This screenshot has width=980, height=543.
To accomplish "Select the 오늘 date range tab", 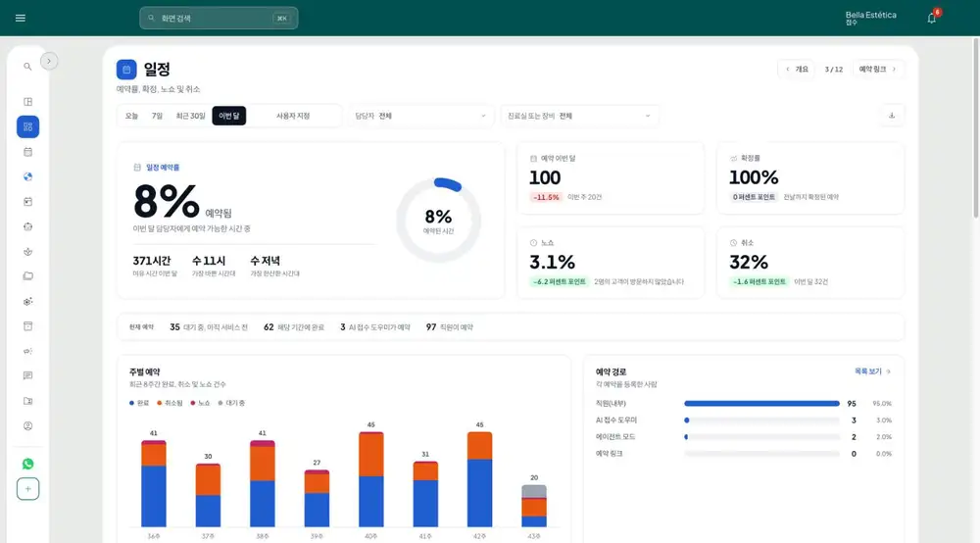I will (131, 116).
